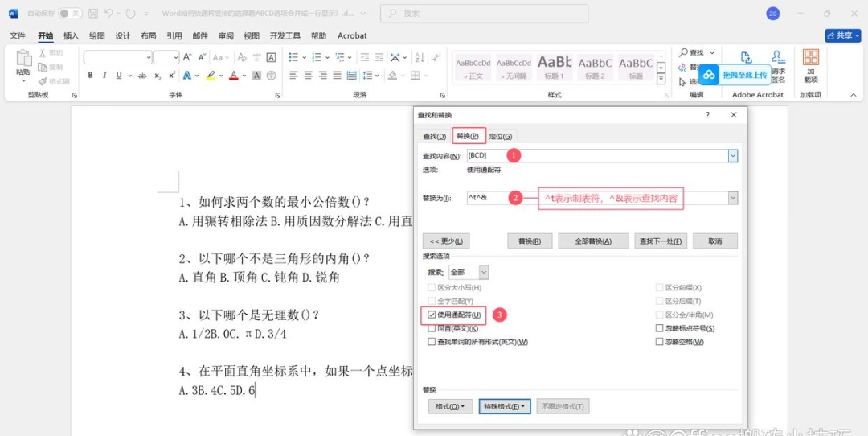Switch to the 插入 ribbon tab
The image size is (868, 436).
point(72,35)
